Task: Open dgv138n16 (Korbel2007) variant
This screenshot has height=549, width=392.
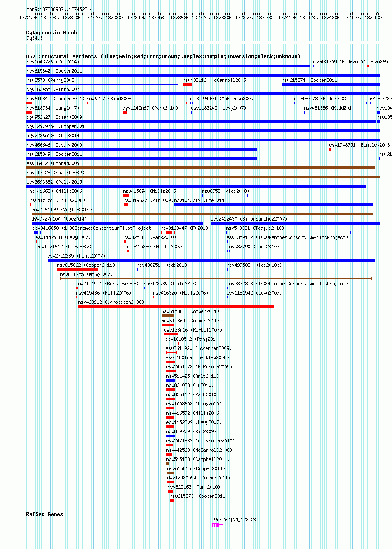Action: [193, 330]
